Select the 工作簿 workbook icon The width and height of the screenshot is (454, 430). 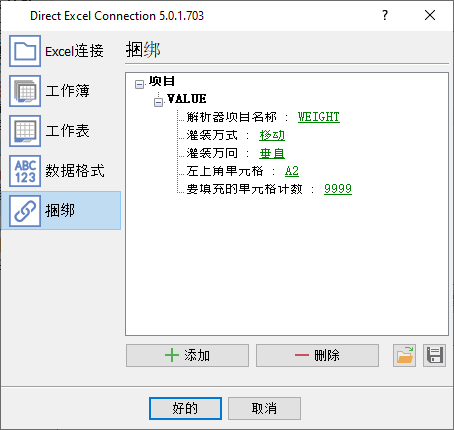(25, 91)
